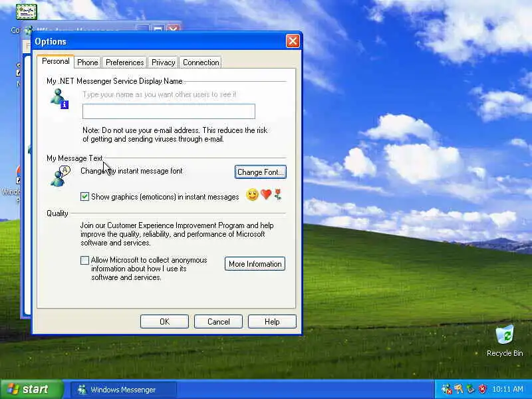Click the keys tray icon

click(458, 389)
